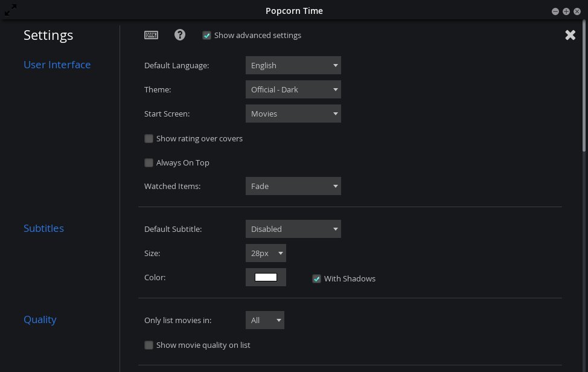The image size is (588, 372).
Task: Open the Default Subtitle dropdown
Action: 293,229
